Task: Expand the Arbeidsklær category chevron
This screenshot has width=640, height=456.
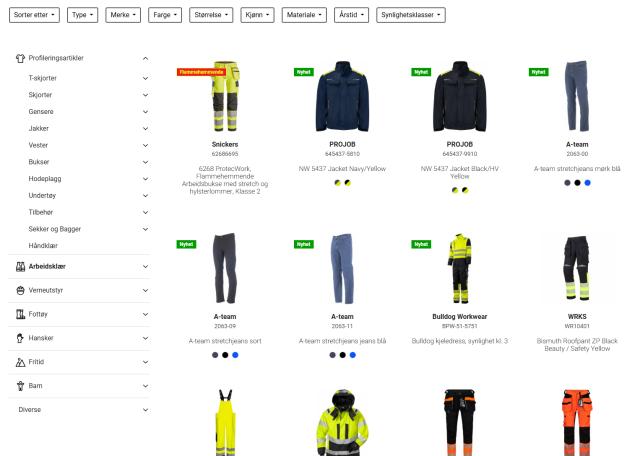Action: (x=145, y=267)
